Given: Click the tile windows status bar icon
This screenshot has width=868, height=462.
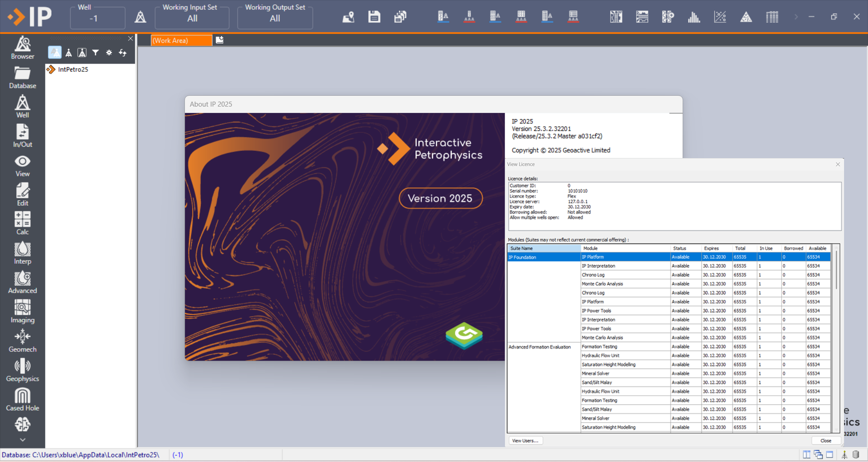Looking at the screenshot, I should click(x=807, y=455).
